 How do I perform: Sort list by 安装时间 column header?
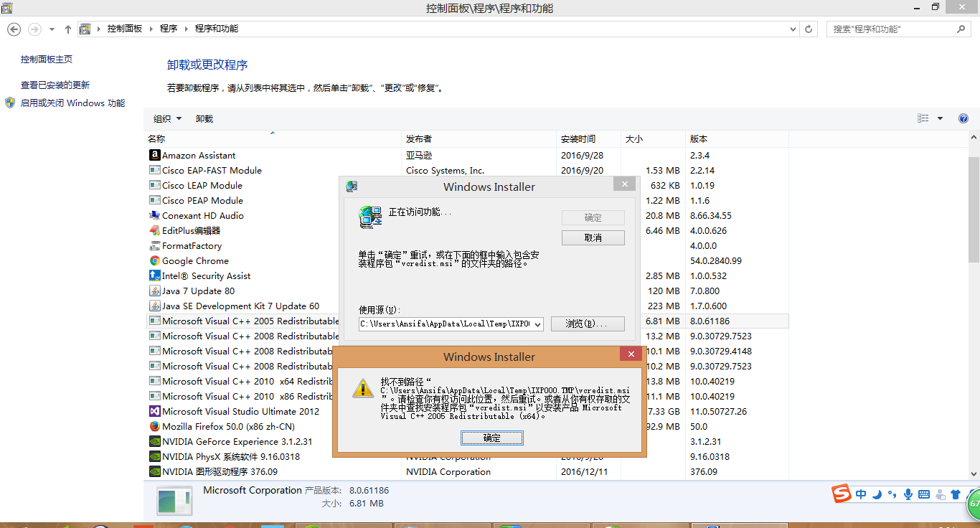[589, 138]
